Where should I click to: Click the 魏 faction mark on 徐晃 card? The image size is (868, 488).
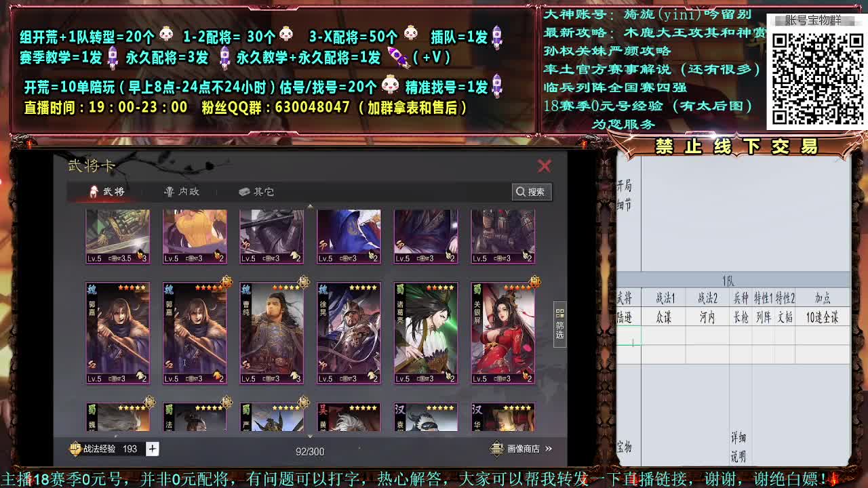click(x=323, y=289)
